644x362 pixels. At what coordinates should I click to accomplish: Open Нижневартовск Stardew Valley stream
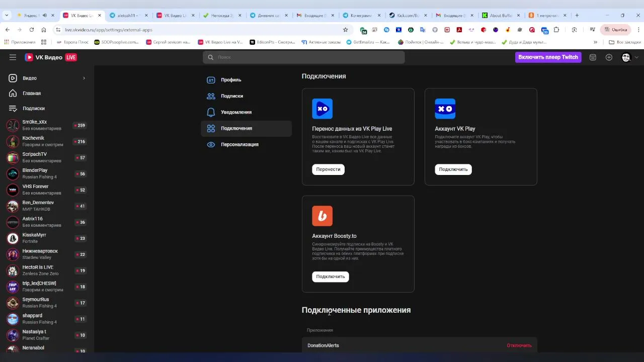pyautogui.click(x=46, y=254)
